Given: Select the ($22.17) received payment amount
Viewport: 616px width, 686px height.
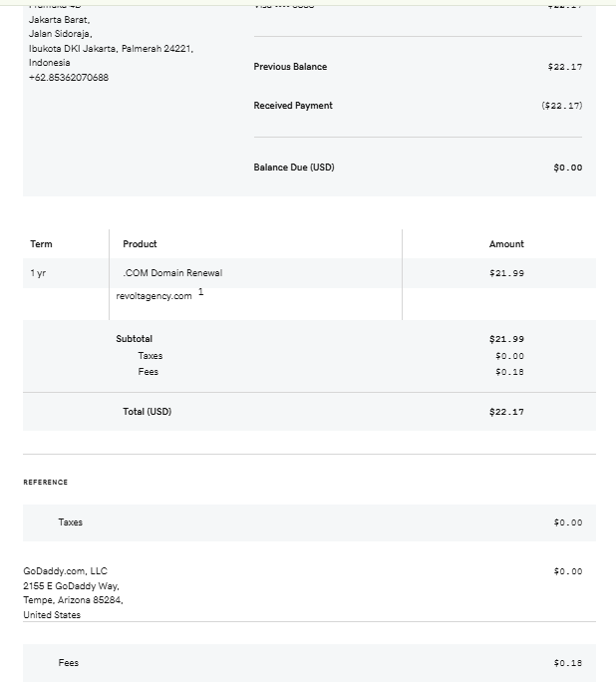Looking at the screenshot, I should [562, 106].
